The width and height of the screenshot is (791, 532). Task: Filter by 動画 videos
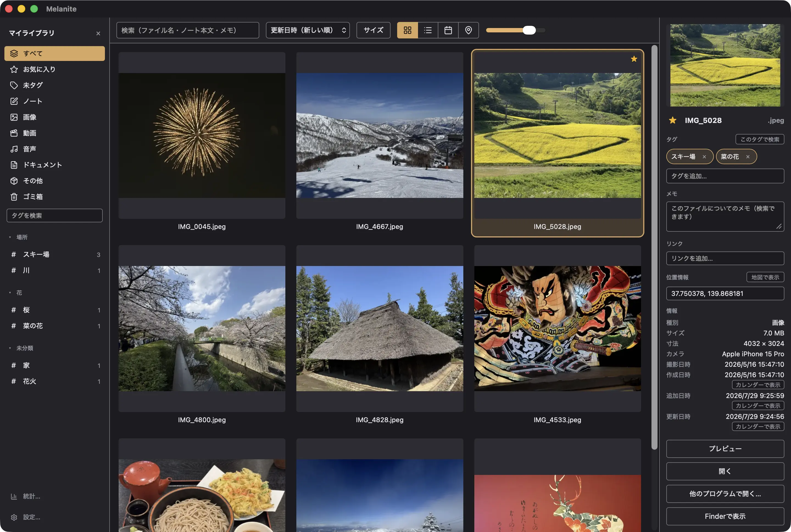click(x=55, y=133)
